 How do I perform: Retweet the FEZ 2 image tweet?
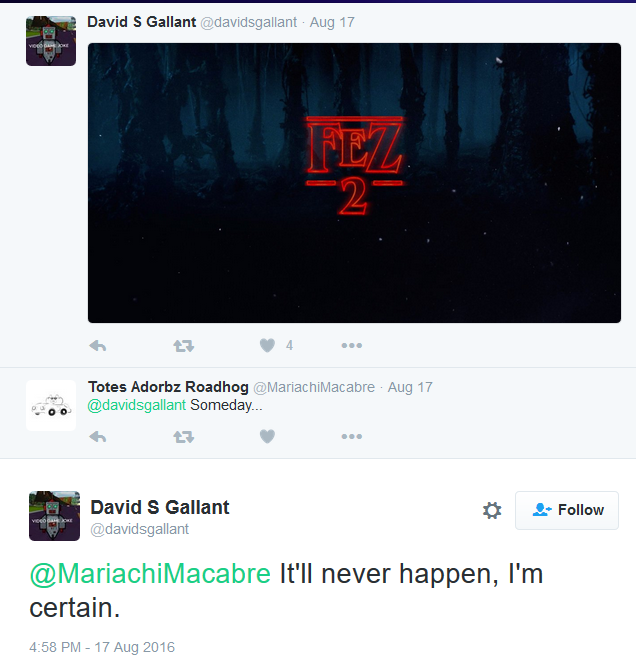(x=184, y=346)
